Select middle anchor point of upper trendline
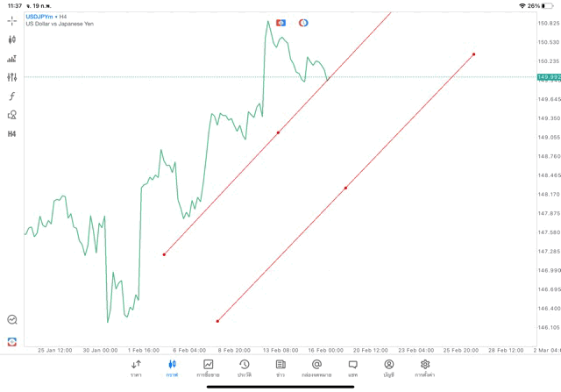This screenshot has height=392, width=561. click(278, 132)
